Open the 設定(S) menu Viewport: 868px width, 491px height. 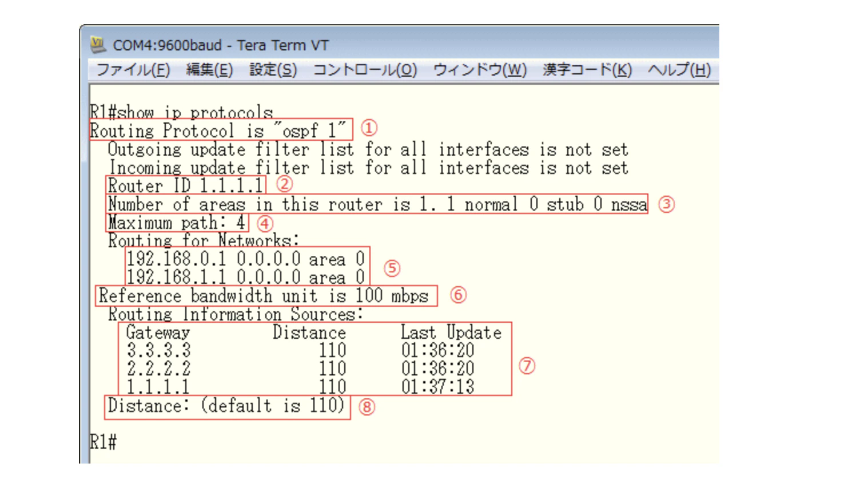pyautogui.click(x=273, y=70)
